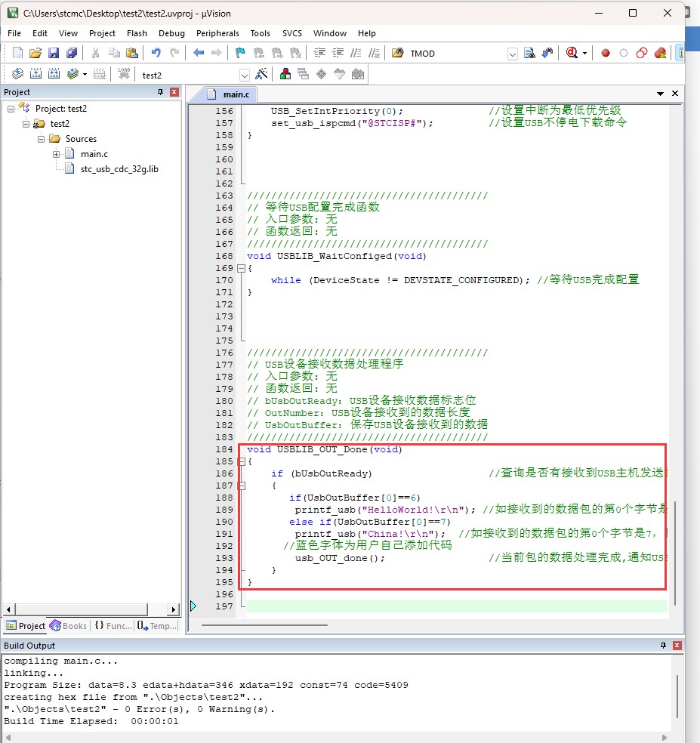700x743 pixels.
Task: Open the File menu
Action: point(14,33)
